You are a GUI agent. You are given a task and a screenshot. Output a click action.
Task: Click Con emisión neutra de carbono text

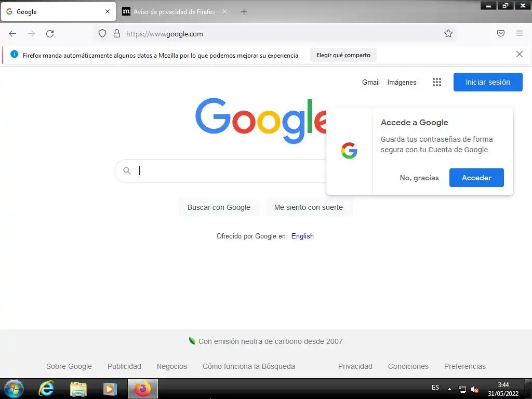(270, 341)
